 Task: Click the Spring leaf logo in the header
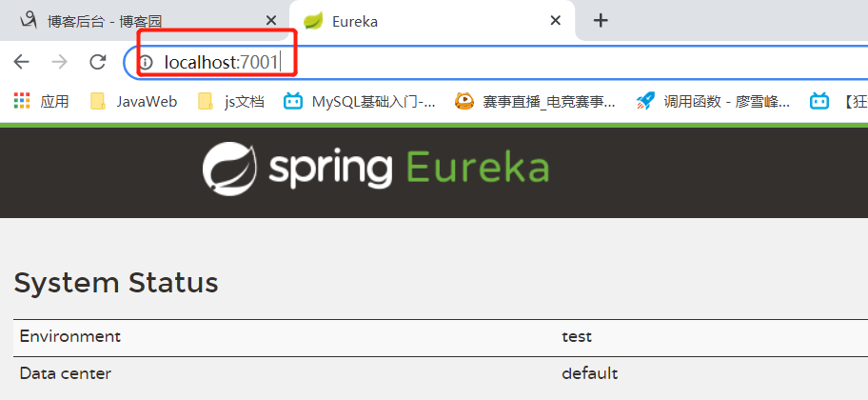point(229,168)
